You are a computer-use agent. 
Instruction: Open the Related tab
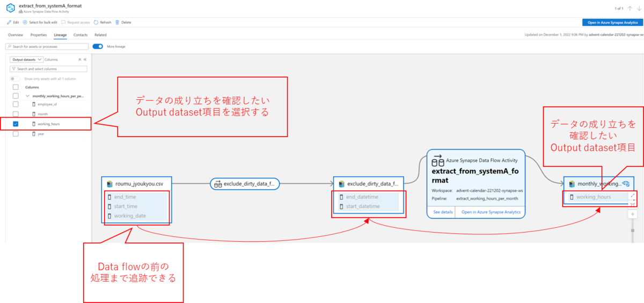(100, 35)
